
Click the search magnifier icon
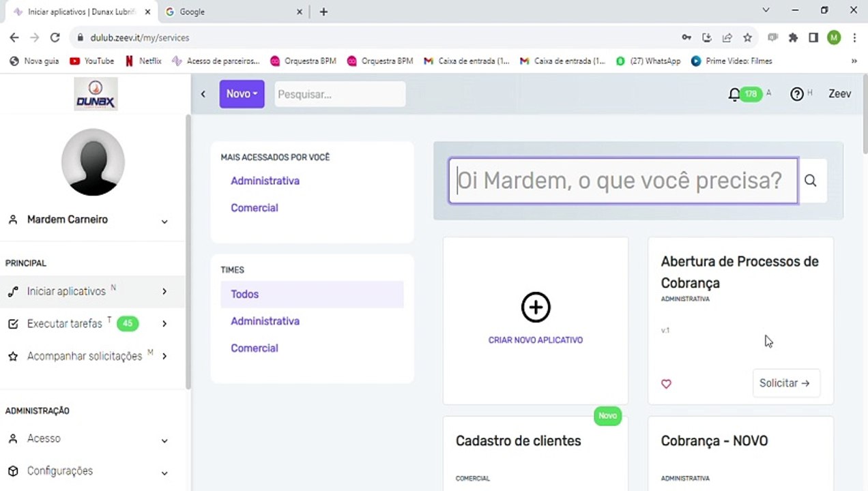(810, 181)
